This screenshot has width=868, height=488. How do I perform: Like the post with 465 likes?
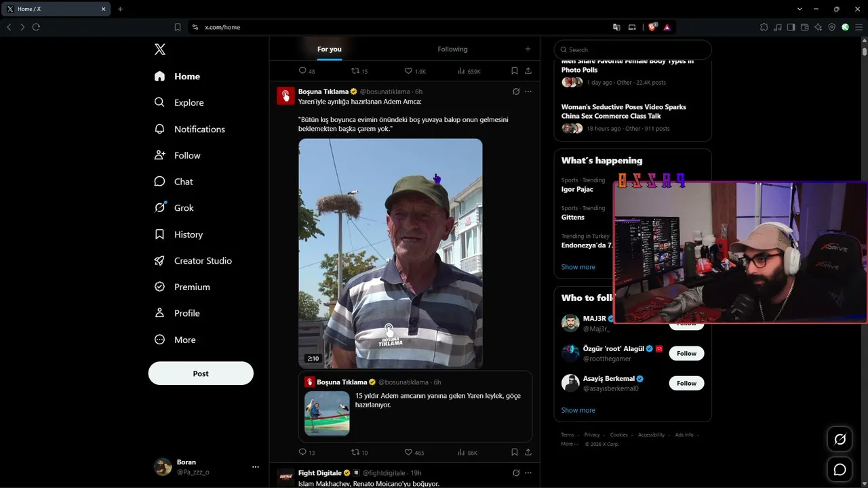tap(414, 452)
